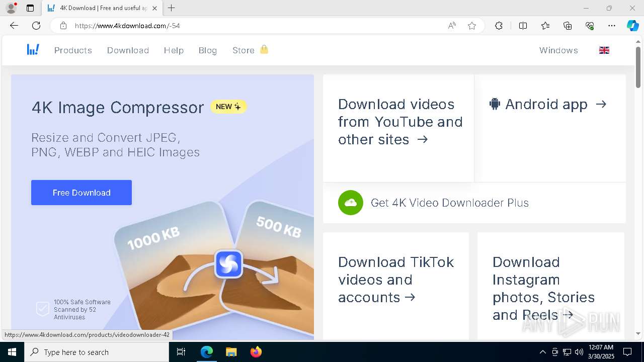Open browser Extensions icon
The height and width of the screenshot is (362, 644).
(499, 26)
